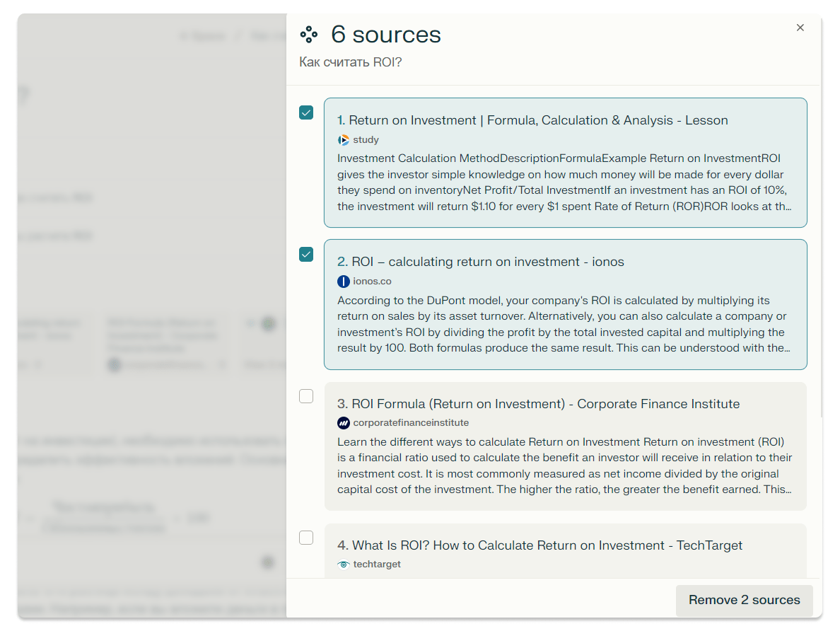Image resolution: width=840 pixels, height=631 pixels.
Task: Check the Corporate Finance Institute source checkbox
Action: pos(306,396)
